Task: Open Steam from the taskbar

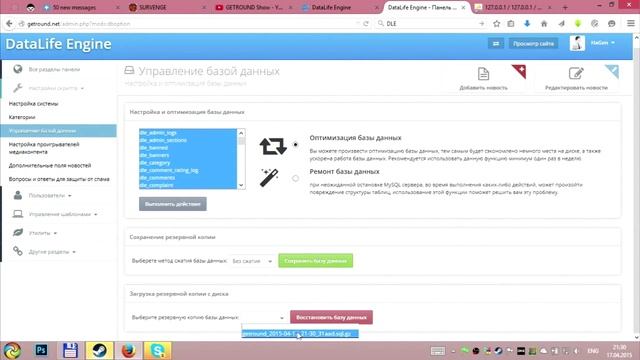Action: 99,350
